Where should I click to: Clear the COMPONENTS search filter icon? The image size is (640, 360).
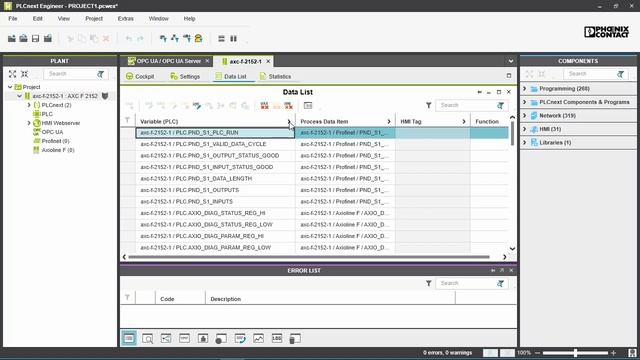coord(620,74)
